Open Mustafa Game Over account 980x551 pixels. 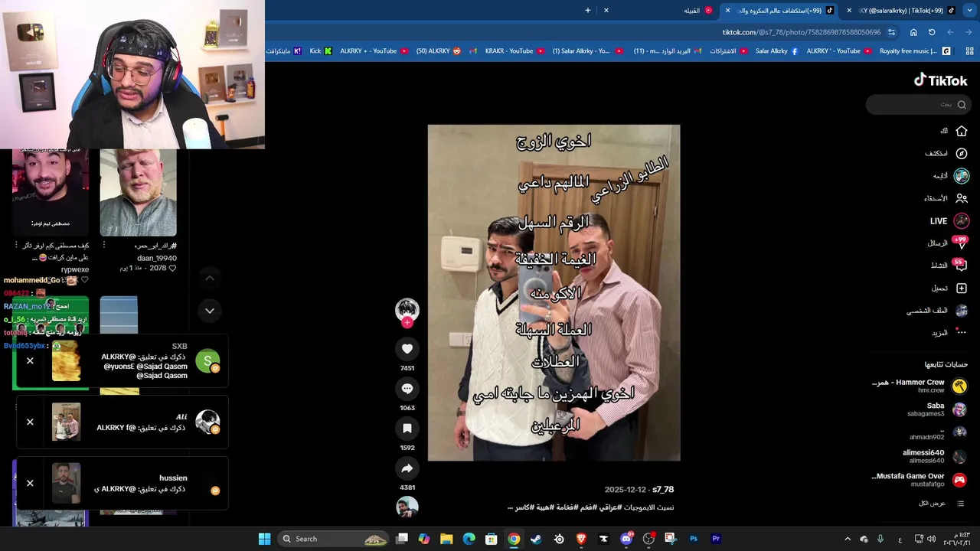(x=919, y=480)
